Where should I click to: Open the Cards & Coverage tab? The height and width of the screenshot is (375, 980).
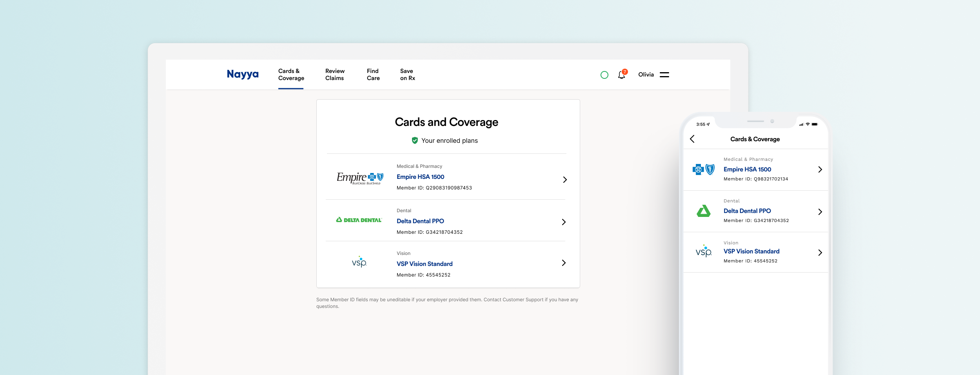pyautogui.click(x=291, y=75)
